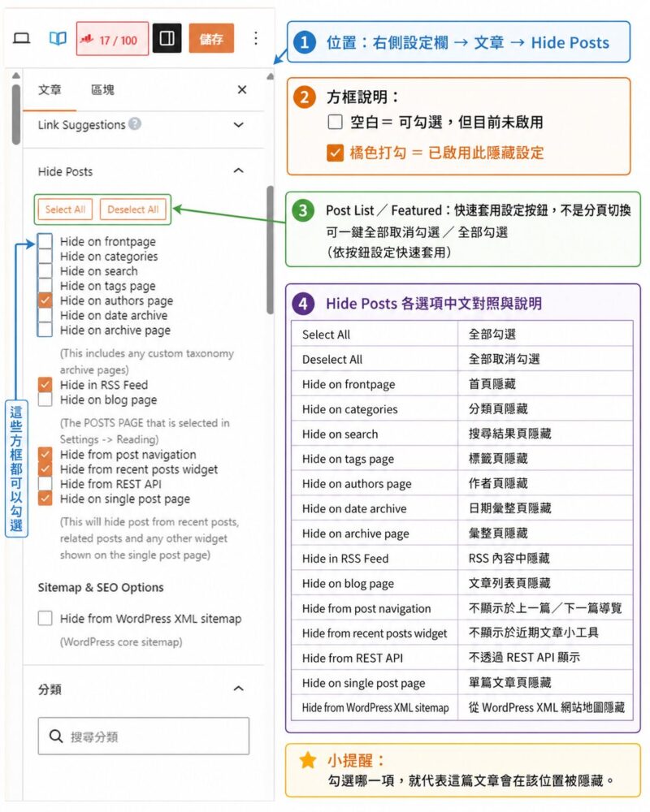Click the orange 儲存 save button

coord(211,38)
